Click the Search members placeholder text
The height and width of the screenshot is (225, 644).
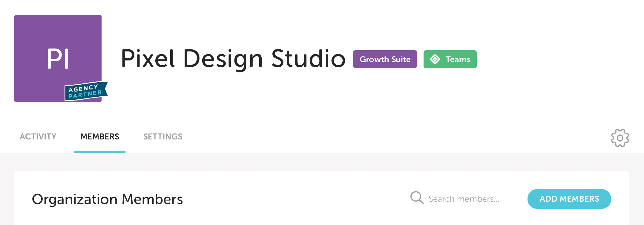[464, 199]
